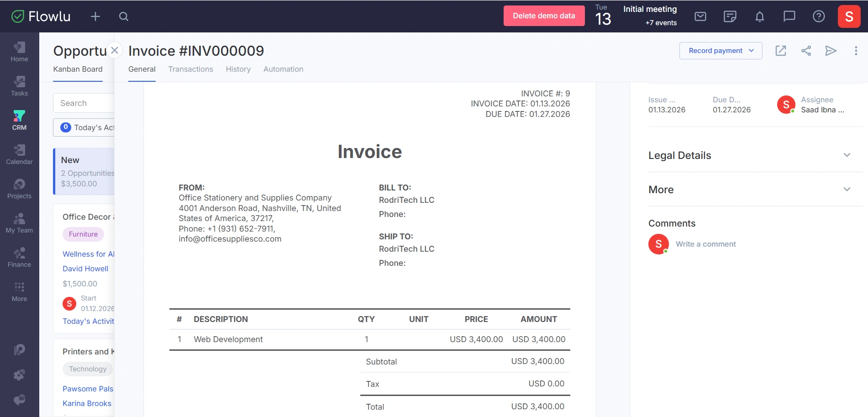Click the Write a comment field
868x417 pixels.
(x=705, y=244)
